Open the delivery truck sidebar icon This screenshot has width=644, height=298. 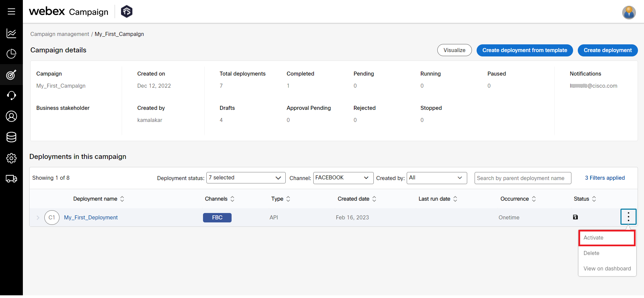click(x=11, y=179)
